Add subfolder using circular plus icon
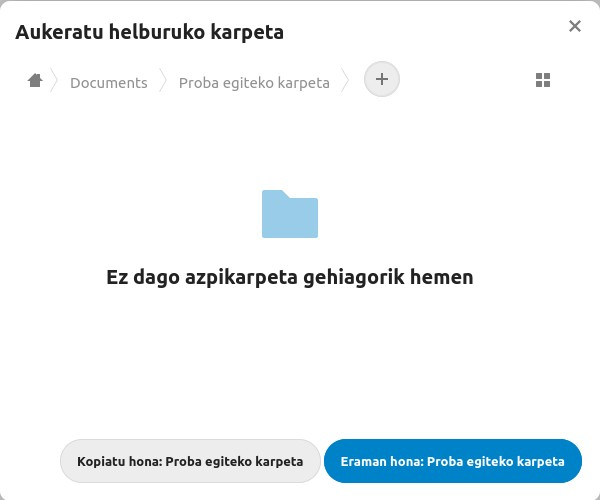Viewport: 600px width, 500px height. (381, 80)
